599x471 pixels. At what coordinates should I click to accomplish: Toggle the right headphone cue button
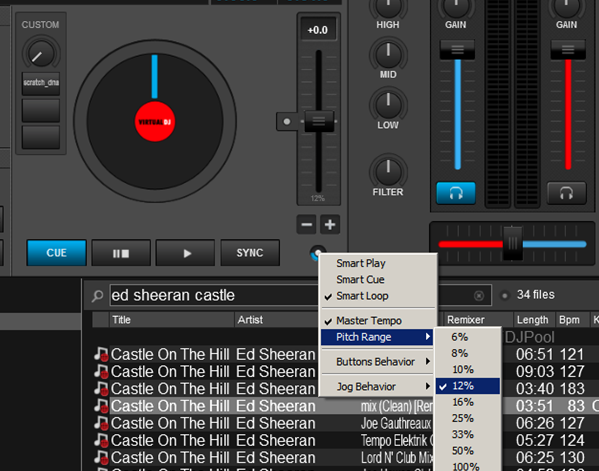[567, 193]
